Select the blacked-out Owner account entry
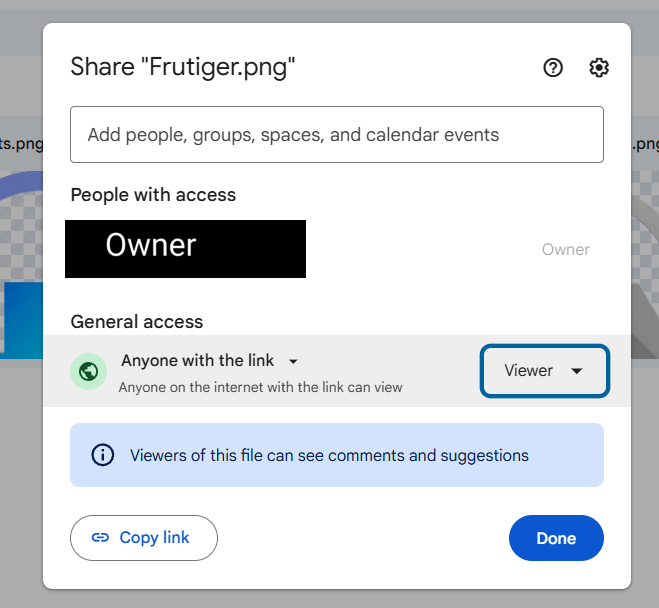659x608 pixels. pyautogui.click(x=185, y=248)
